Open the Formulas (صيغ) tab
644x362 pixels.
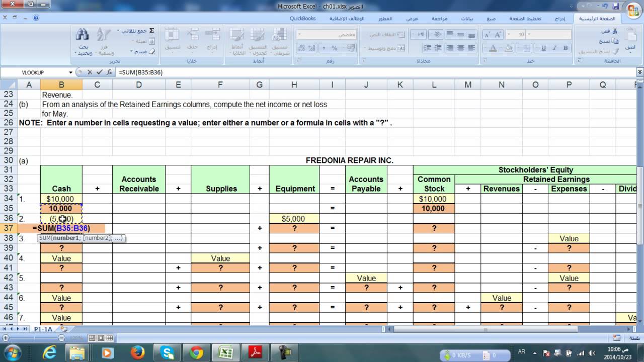(x=491, y=18)
